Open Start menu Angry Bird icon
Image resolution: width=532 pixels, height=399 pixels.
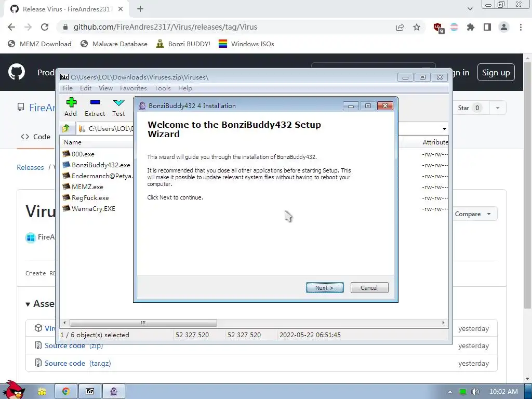[14, 390]
